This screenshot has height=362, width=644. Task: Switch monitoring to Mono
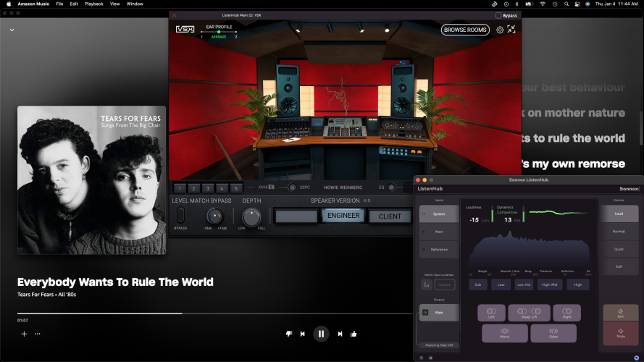coord(505,333)
